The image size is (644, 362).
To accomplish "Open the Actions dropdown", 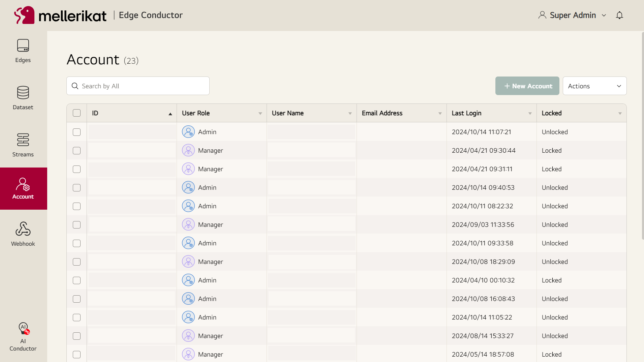I will point(594,86).
